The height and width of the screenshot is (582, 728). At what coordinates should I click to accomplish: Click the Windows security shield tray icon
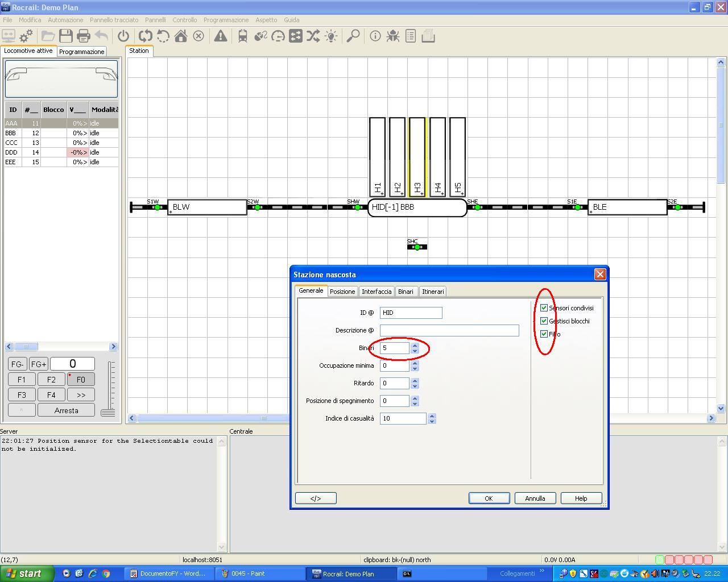pos(573,573)
